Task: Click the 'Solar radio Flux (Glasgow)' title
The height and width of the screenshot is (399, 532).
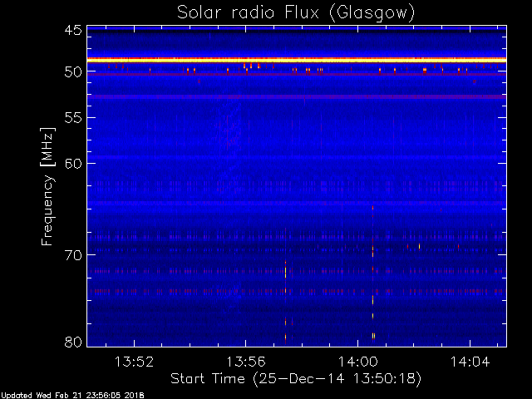Action: (296, 13)
